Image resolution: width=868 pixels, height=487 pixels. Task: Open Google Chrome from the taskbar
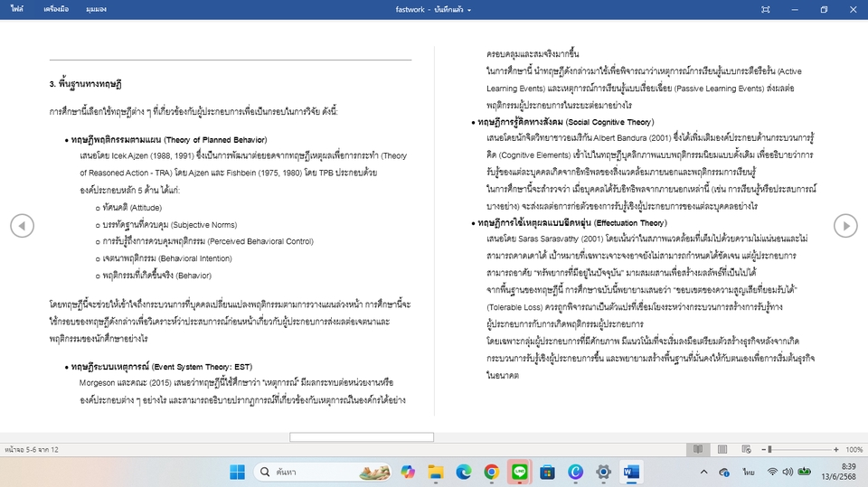pos(491,472)
